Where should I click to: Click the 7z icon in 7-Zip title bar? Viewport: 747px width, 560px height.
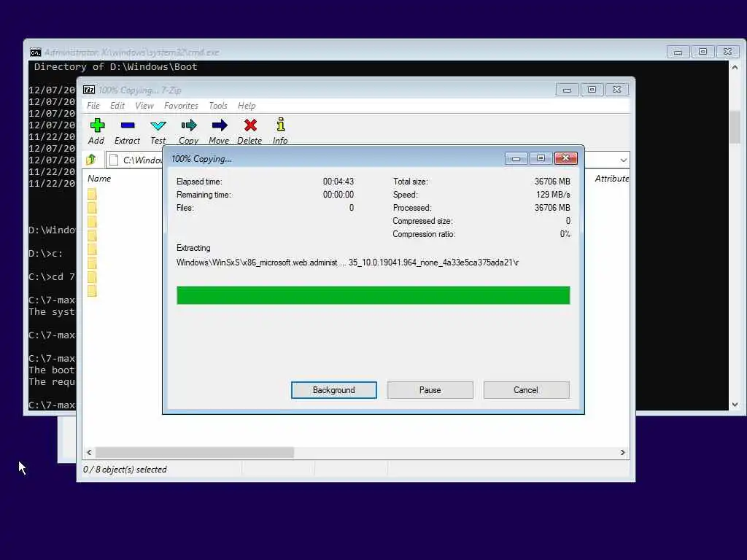coord(88,90)
